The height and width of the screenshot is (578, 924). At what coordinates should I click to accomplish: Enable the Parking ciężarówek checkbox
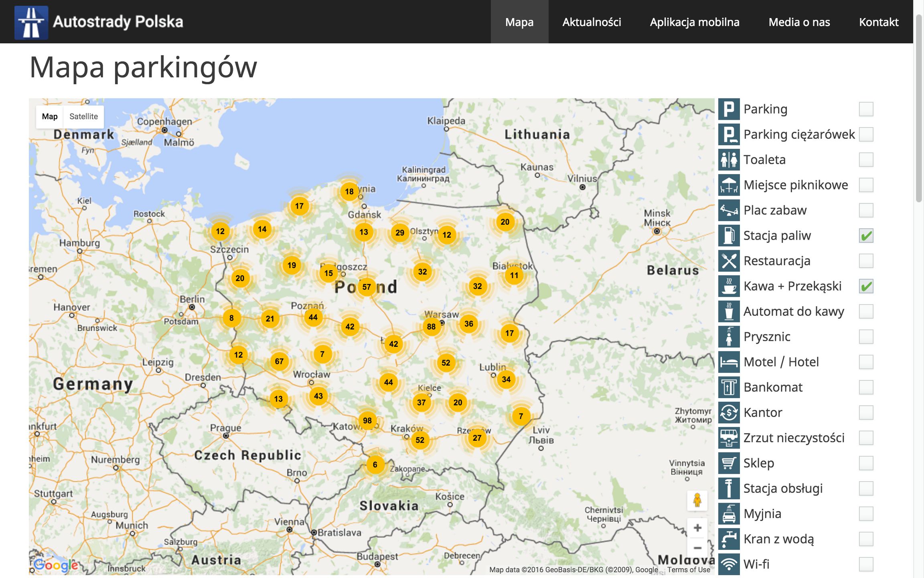click(x=866, y=134)
